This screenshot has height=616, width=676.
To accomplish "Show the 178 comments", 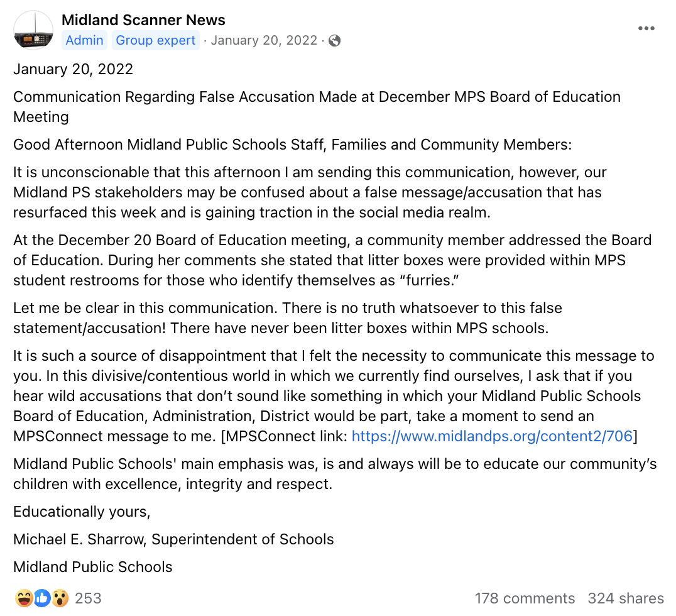I will tap(525, 598).
